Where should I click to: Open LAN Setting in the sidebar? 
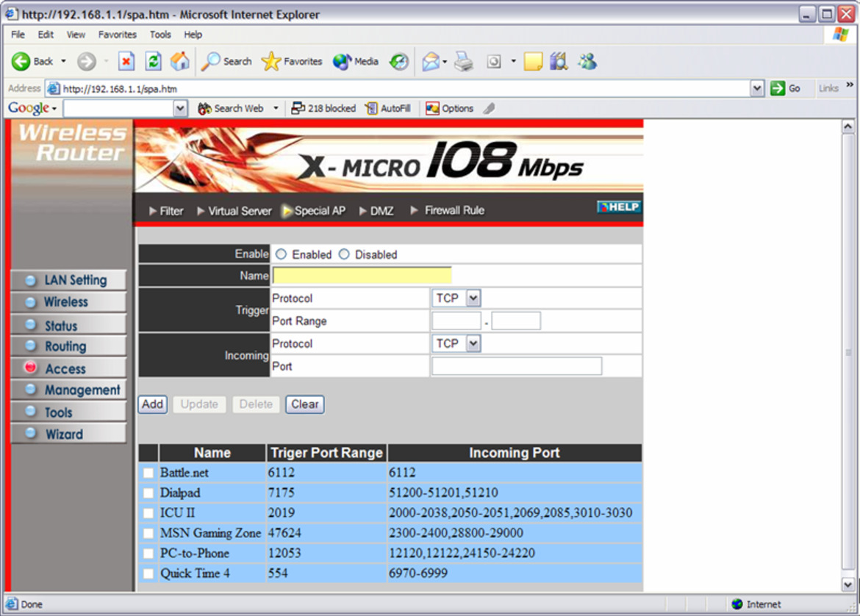68,280
